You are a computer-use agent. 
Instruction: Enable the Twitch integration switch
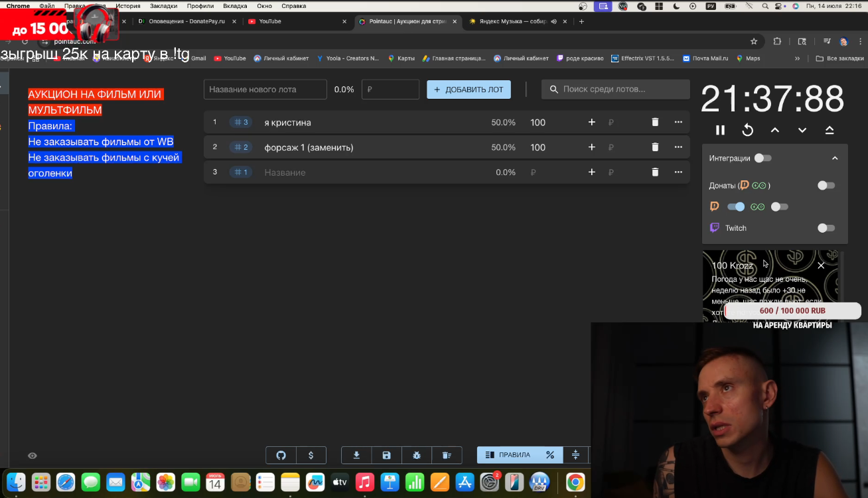(x=826, y=228)
